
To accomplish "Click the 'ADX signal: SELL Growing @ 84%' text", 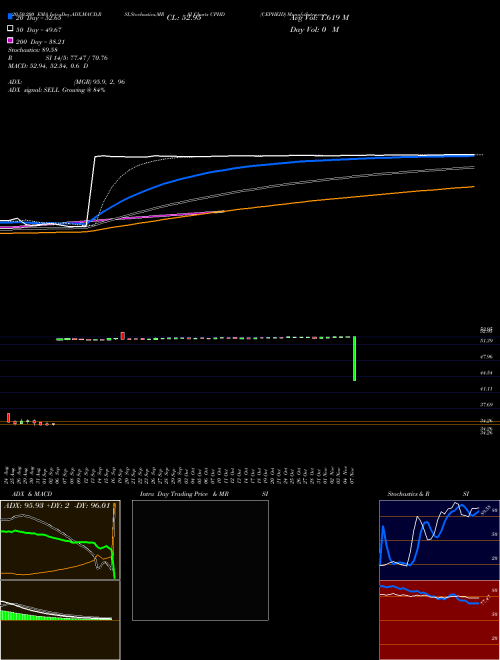I will coord(56,90).
